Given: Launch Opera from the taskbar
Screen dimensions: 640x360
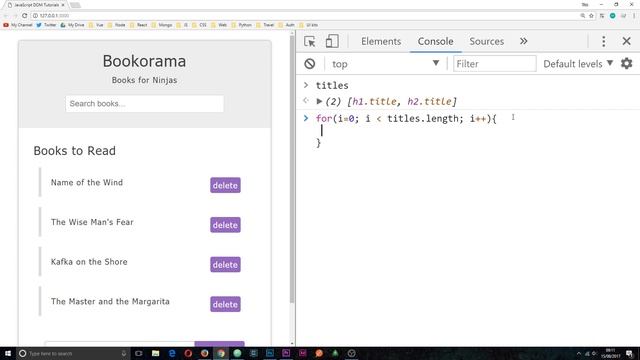Looking at the screenshot, I should [188, 353].
